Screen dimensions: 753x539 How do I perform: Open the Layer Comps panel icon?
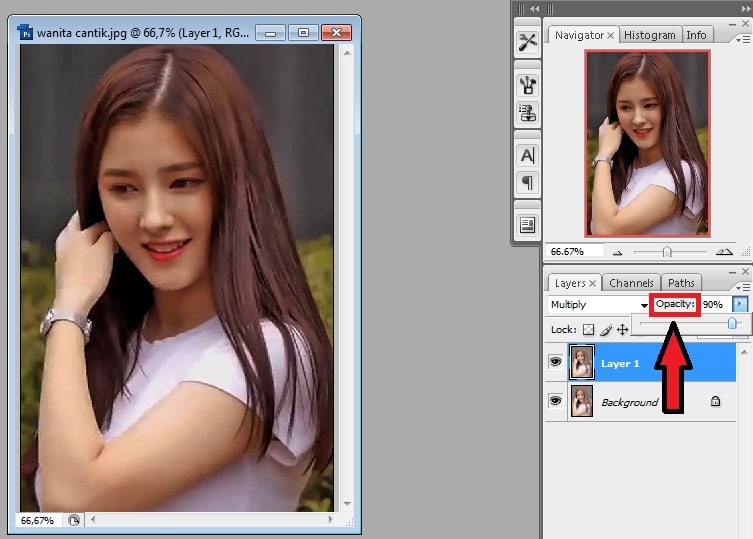coord(527,225)
